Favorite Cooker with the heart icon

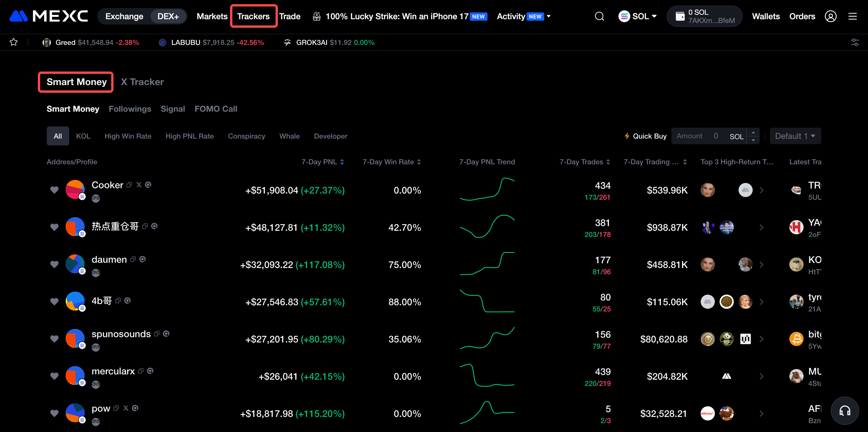54,190
